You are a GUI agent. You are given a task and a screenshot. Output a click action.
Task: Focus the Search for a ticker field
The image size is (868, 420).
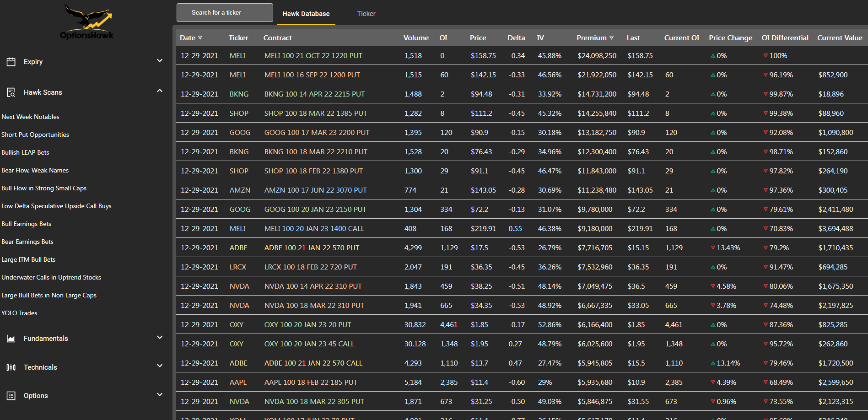(x=225, y=13)
